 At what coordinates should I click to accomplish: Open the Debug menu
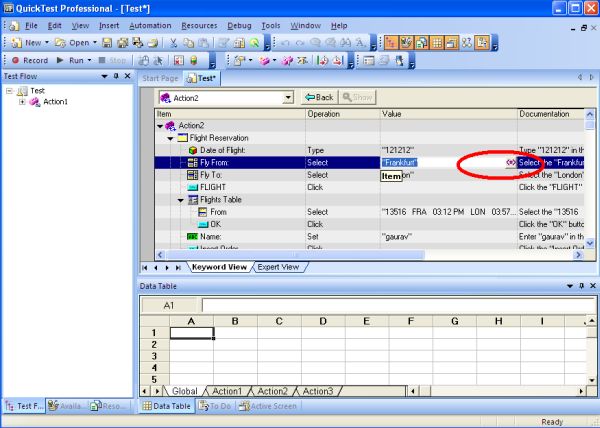coord(239,26)
